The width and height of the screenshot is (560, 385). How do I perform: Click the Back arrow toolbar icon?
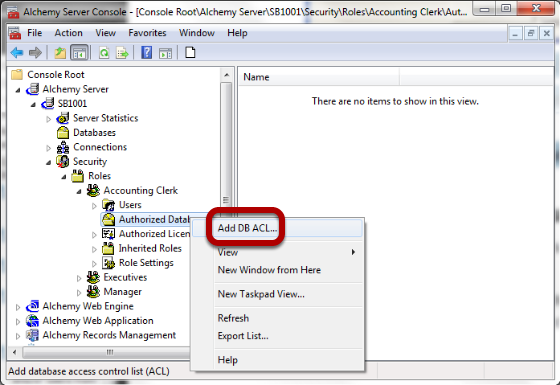point(17,53)
